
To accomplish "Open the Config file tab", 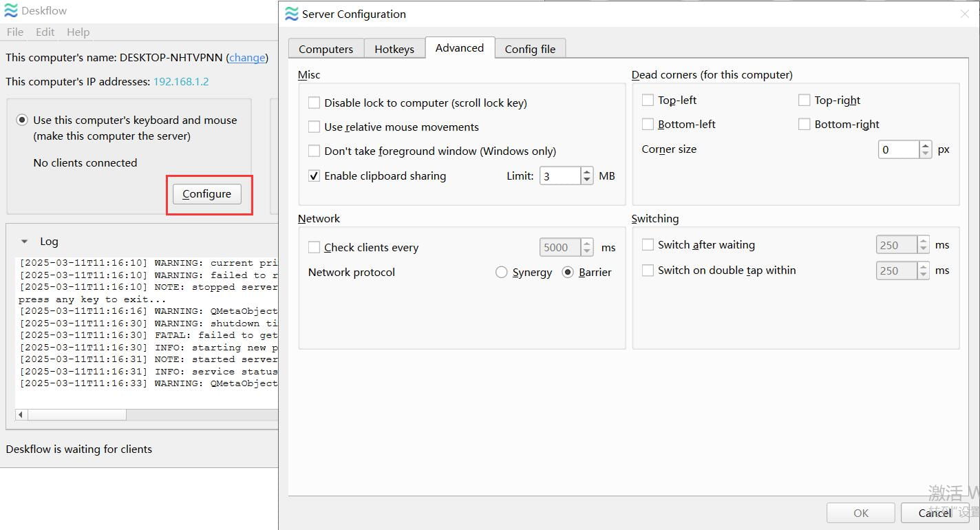I will click(530, 49).
